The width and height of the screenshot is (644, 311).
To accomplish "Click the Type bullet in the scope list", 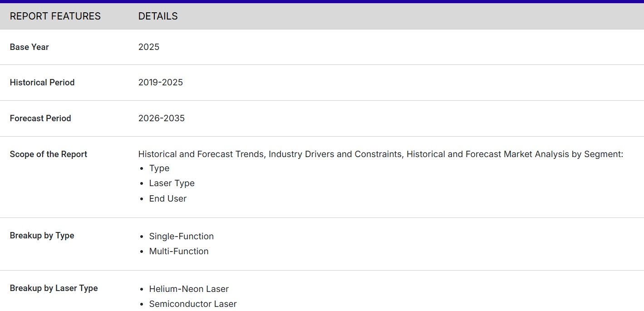I will 159,168.
